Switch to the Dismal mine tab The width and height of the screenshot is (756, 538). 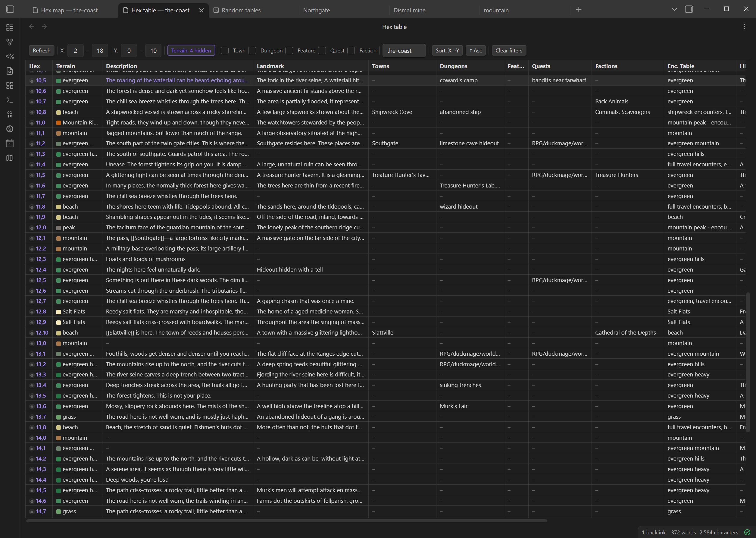pos(409,10)
